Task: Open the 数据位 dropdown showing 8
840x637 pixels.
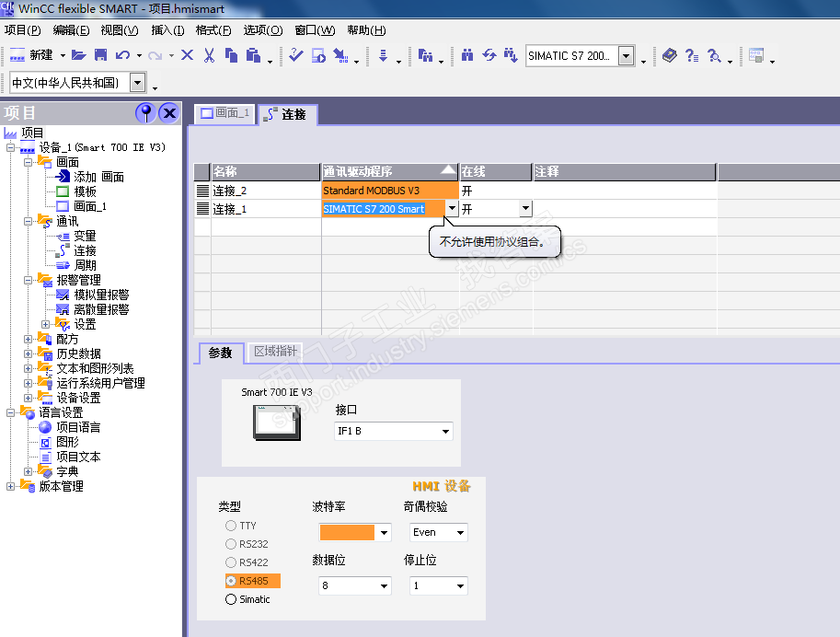Action: [x=384, y=586]
